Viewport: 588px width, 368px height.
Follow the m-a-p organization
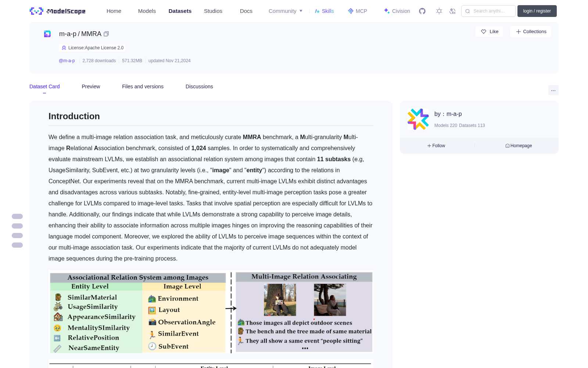click(x=436, y=146)
